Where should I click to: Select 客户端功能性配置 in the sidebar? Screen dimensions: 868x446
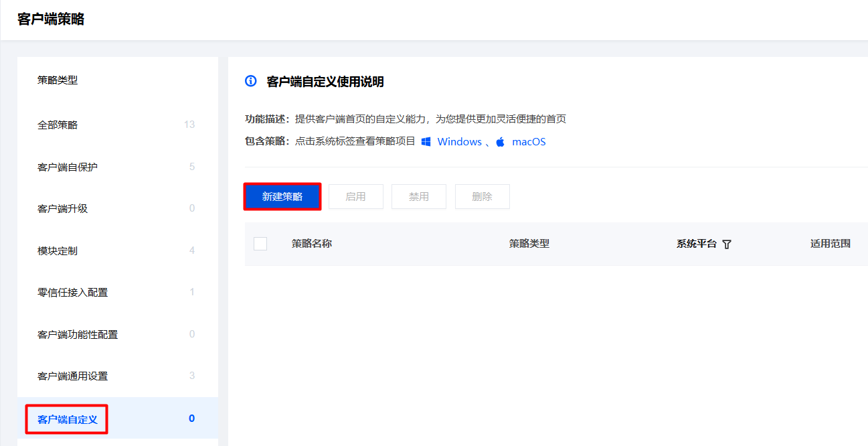pos(118,335)
